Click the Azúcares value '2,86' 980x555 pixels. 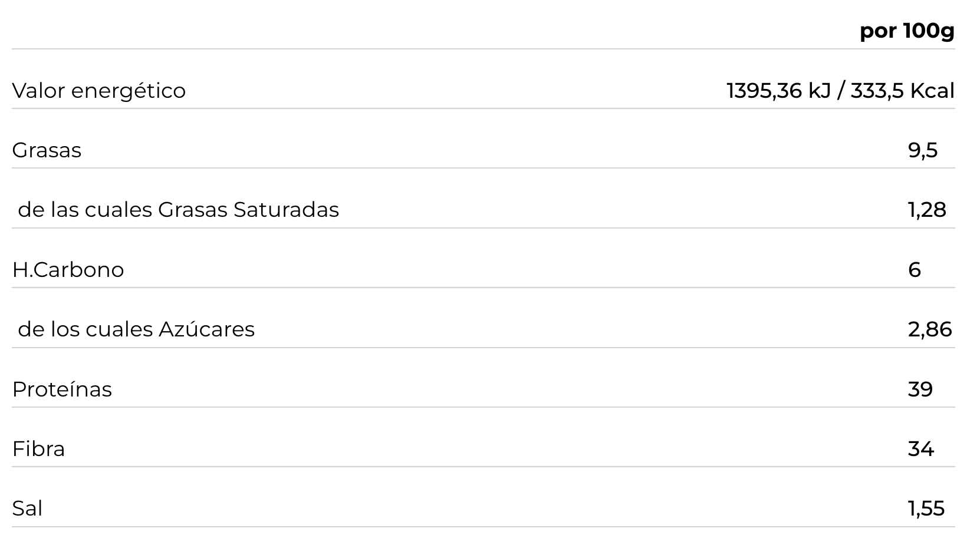pos(929,329)
